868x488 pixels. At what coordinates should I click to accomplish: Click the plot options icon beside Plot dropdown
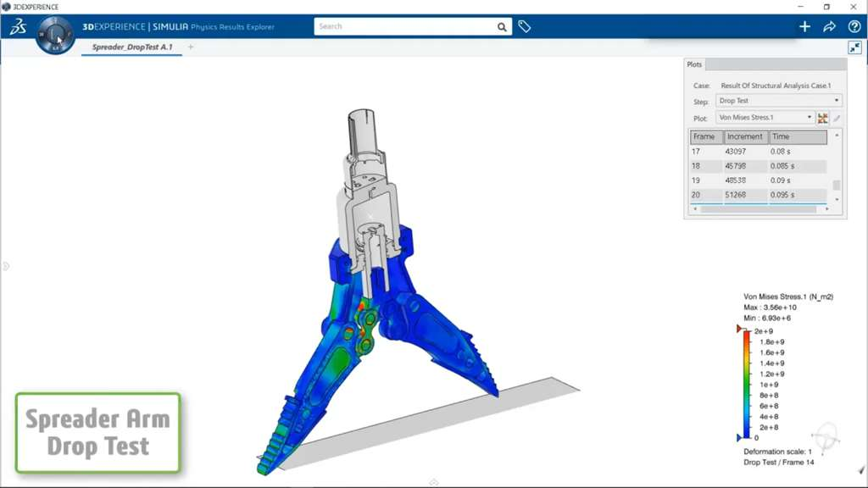click(x=823, y=118)
